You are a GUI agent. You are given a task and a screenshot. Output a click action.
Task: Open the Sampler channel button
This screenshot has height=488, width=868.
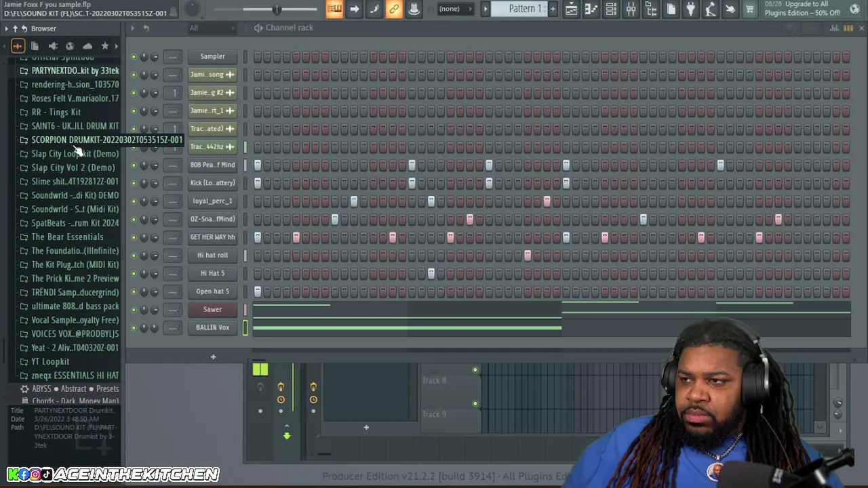pyautogui.click(x=212, y=56)
